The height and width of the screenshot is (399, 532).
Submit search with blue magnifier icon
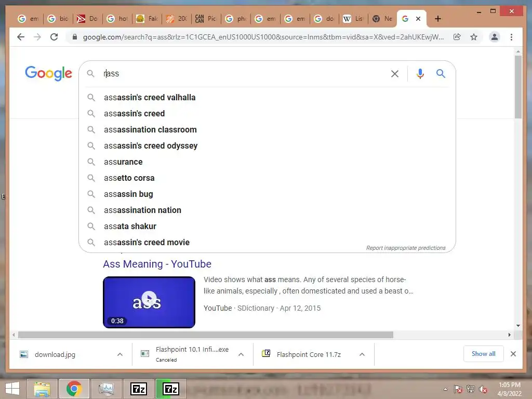pyautogui.click(x=441, y=74)
